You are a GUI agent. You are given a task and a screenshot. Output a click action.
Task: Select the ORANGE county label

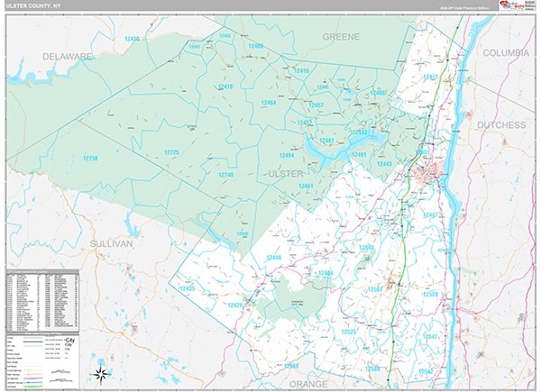pyautogui.click(x=308, y=384)
